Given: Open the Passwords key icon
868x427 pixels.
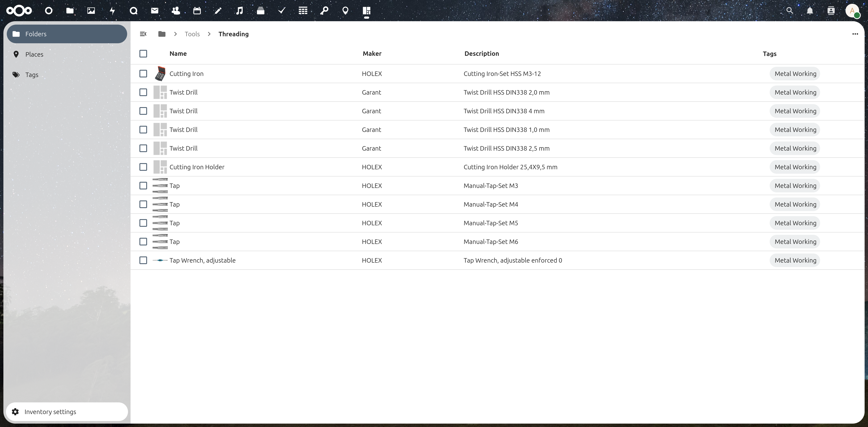Looking at the screenshot, I should coord(324,11).
